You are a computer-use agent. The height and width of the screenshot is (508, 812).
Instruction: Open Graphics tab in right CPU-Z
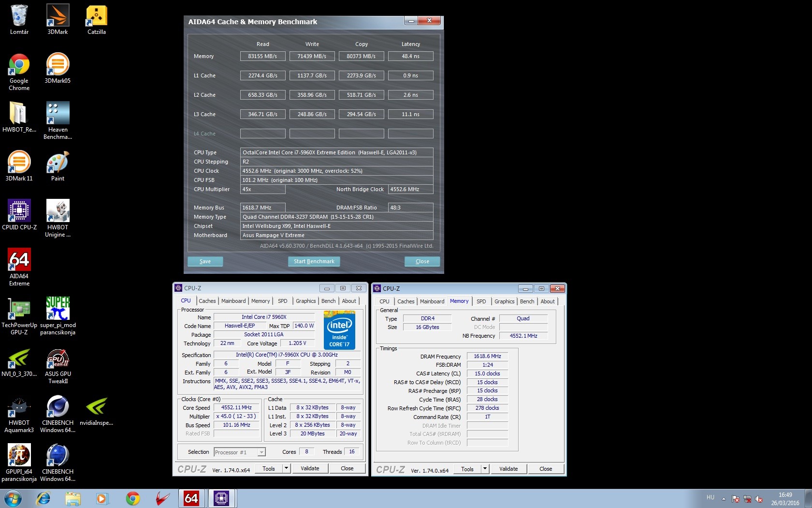tap(505, 301)
